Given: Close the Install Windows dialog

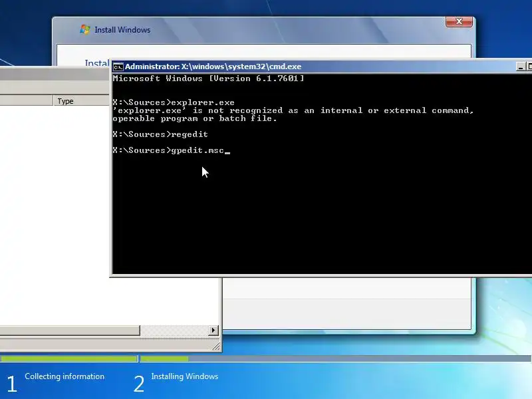Looking at the screenshot, I should click(x=459, y=21).
